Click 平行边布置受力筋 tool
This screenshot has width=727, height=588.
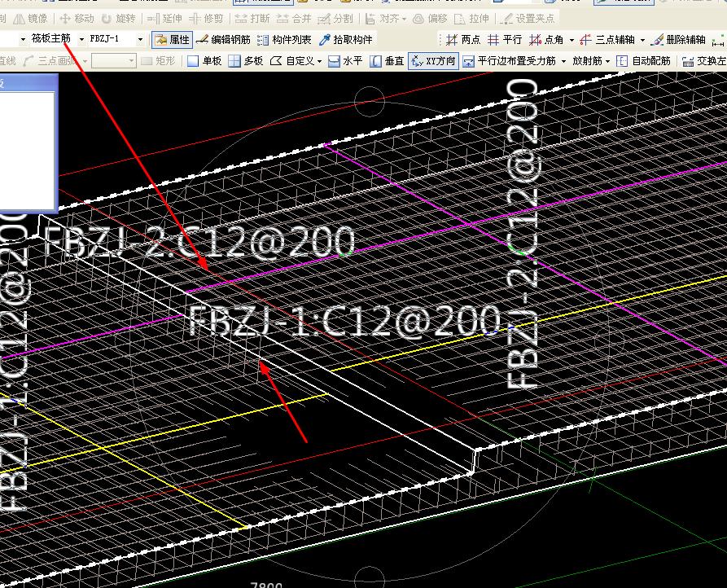pyautogui.click(x=509, y=61)
